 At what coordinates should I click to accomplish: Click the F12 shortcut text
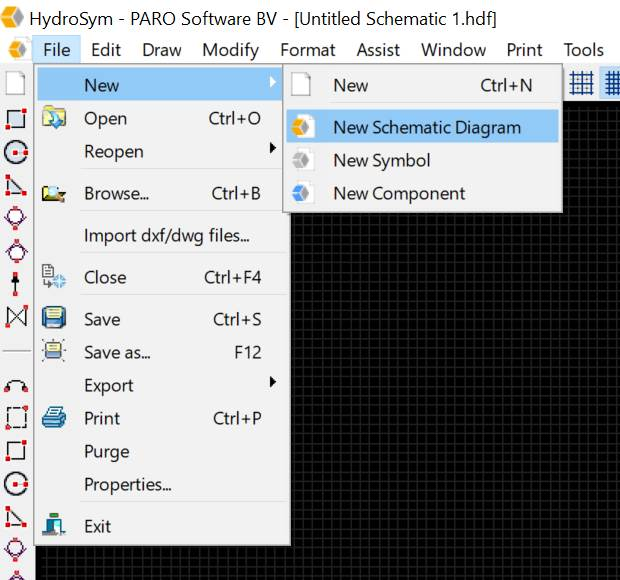pos(248,352)
